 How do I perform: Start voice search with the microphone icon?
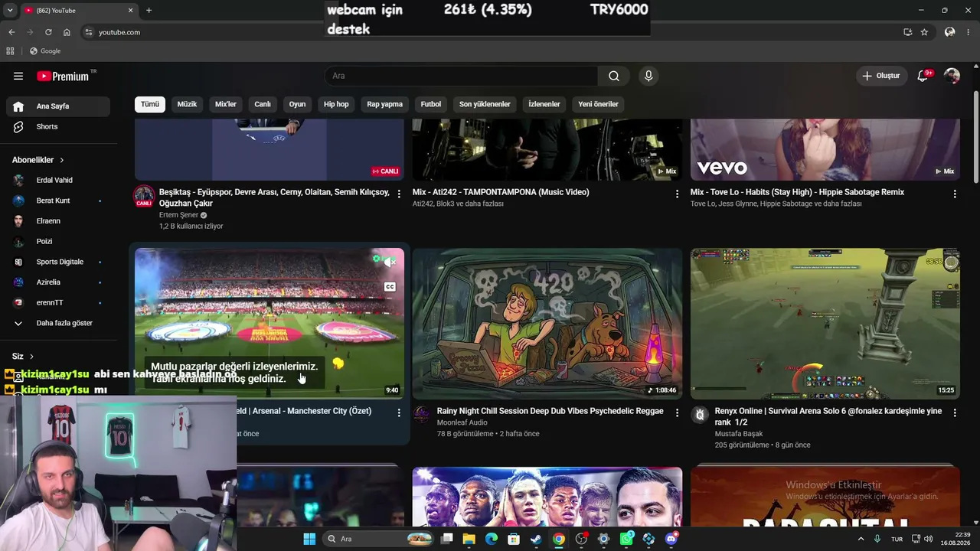coord(648,76)
